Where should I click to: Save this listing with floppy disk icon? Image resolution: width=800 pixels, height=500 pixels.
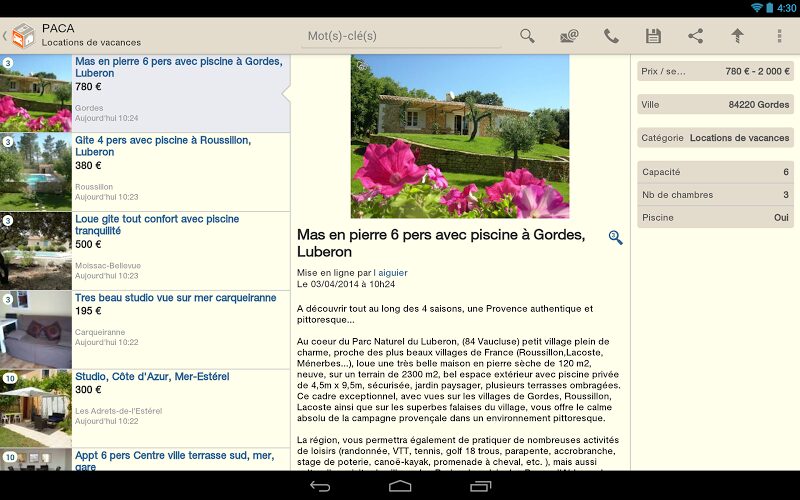[x=653, y=36]
